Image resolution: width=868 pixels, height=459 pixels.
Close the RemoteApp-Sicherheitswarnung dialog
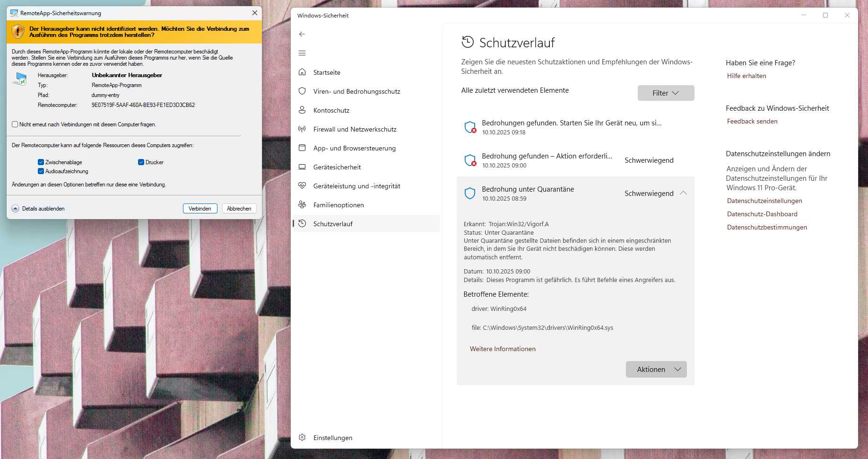255,13
